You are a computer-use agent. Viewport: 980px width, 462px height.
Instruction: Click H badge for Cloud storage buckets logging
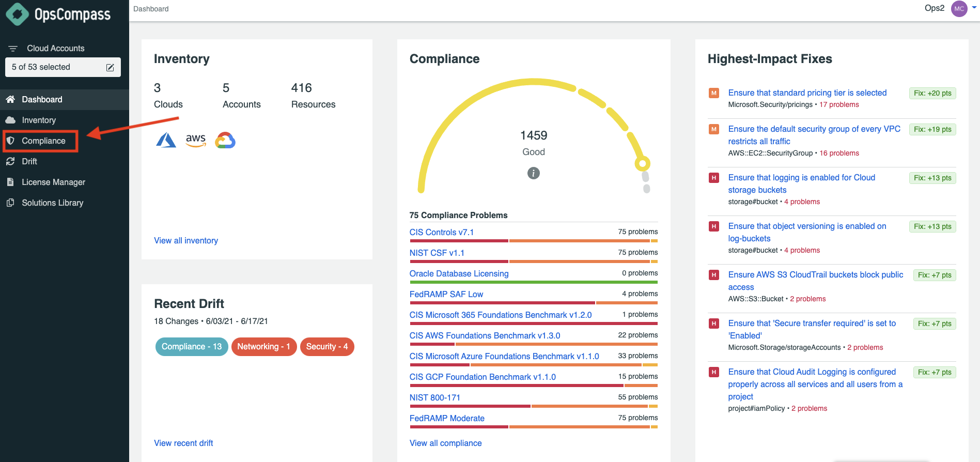pyautogui.click(x=714, y=178)
